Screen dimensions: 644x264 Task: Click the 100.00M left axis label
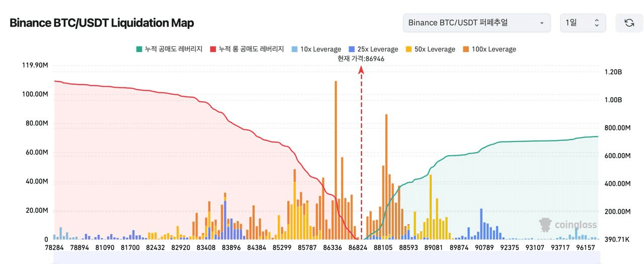(x=34, y=94)
